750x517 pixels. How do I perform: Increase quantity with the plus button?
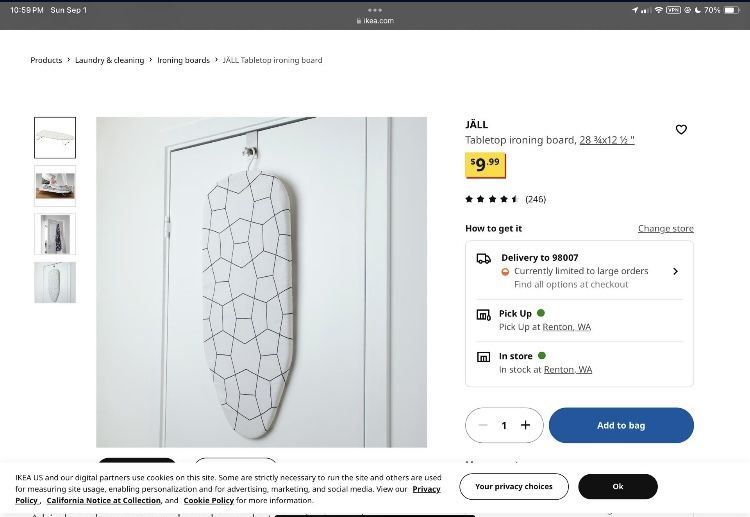[525, 425]
